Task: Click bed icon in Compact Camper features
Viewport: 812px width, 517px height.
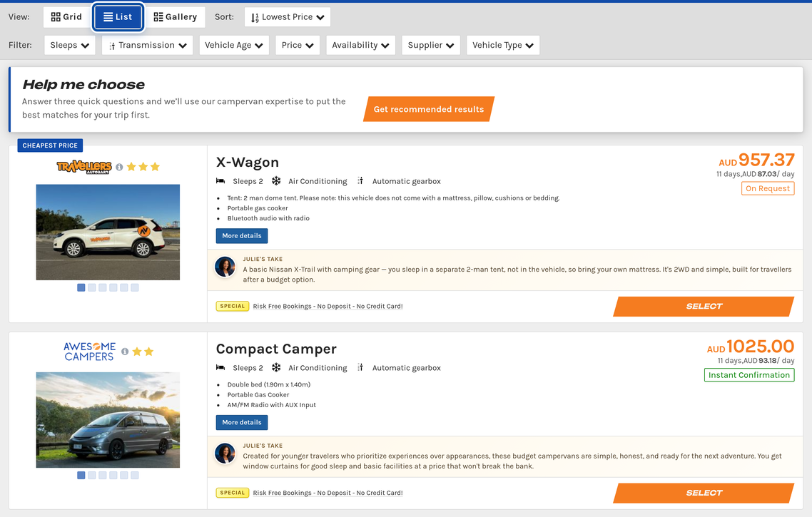Action: [x=220, y=368]
